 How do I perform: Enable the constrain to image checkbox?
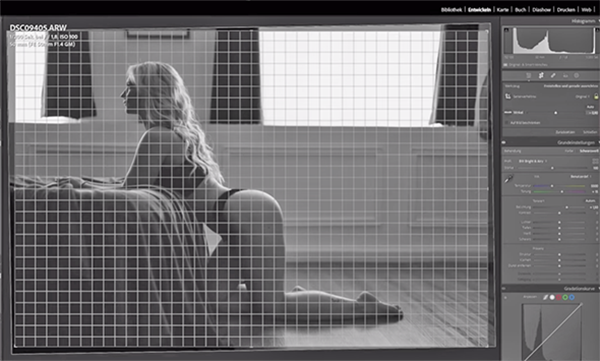(507, 123)
